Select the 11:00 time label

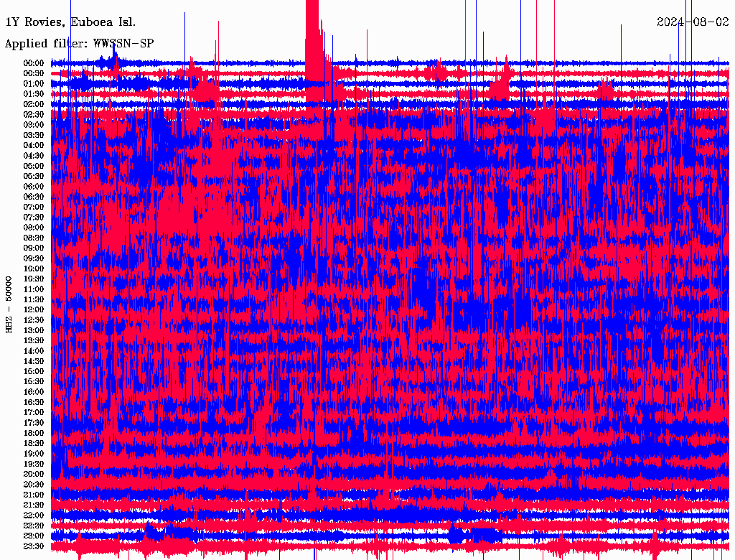click(x=34, y=289)
